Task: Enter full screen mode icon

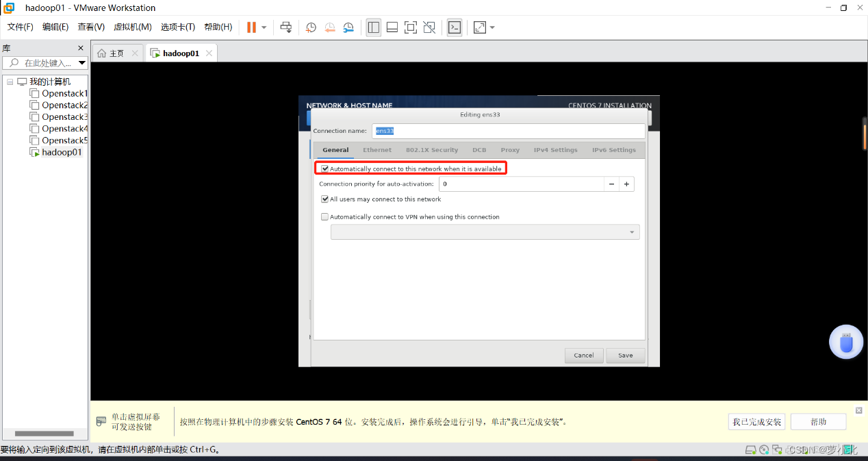Action: [x=411, y=27]
